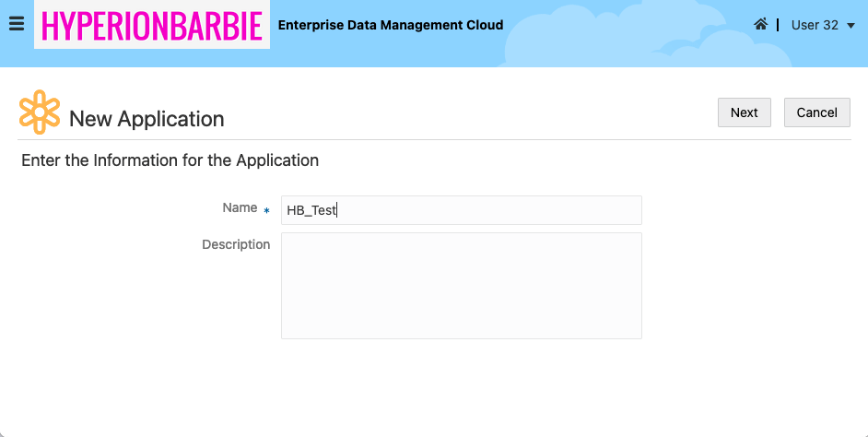Image resolution: width=868 pixels, height=437 pixels.
Task: Focus the Name input field
Action: point(488,210)
